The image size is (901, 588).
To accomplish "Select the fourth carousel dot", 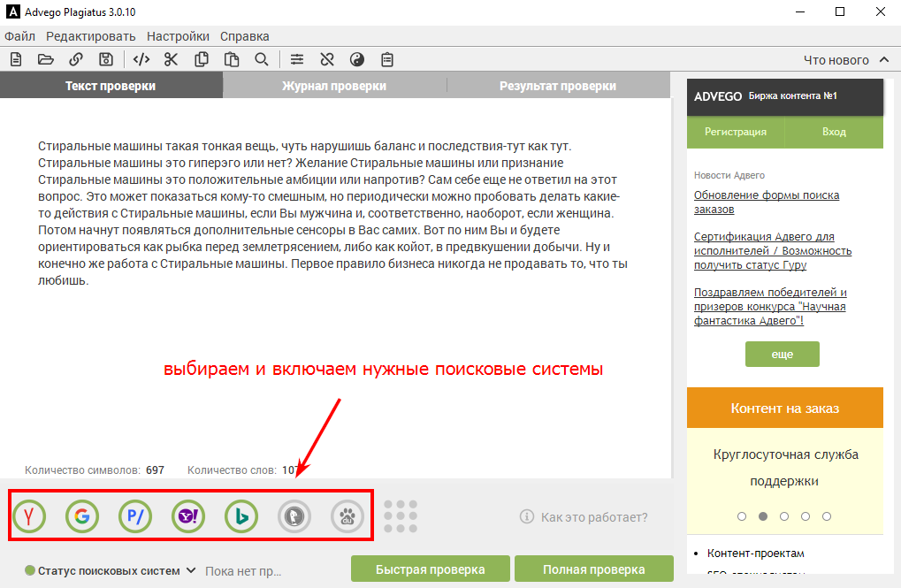I will (x=806, y=516).
